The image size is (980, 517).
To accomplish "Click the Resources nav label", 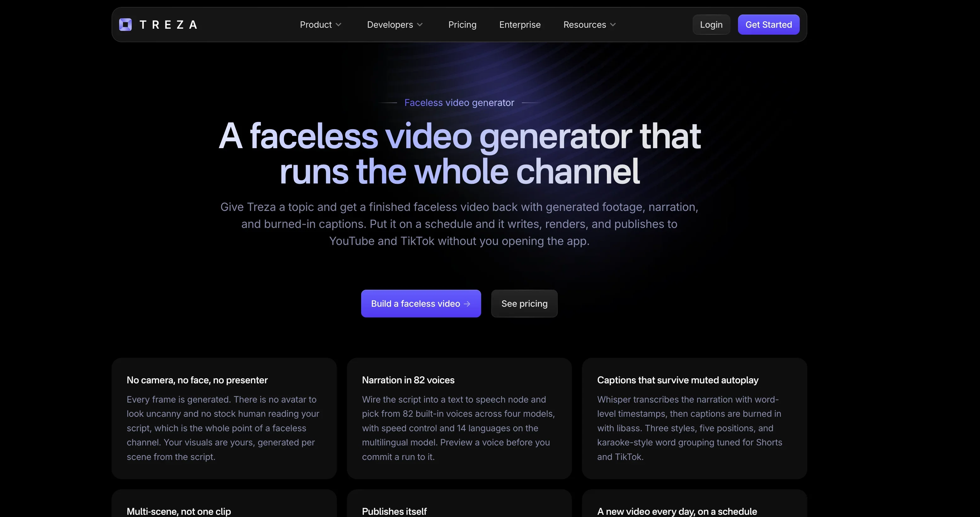I will tap(585, 25).
